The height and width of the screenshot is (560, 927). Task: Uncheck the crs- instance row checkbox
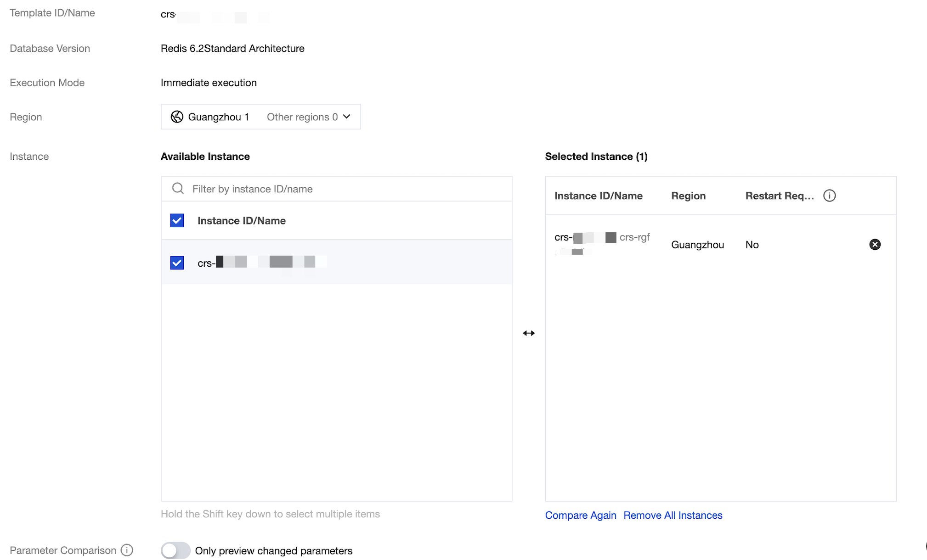coord(177,263)
